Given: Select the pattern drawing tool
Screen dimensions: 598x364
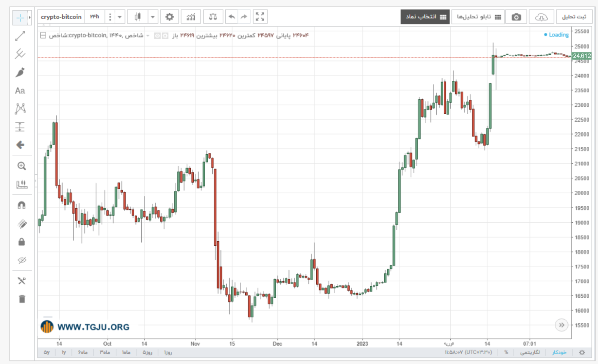Looking at the screenshot, I should 20,108.
